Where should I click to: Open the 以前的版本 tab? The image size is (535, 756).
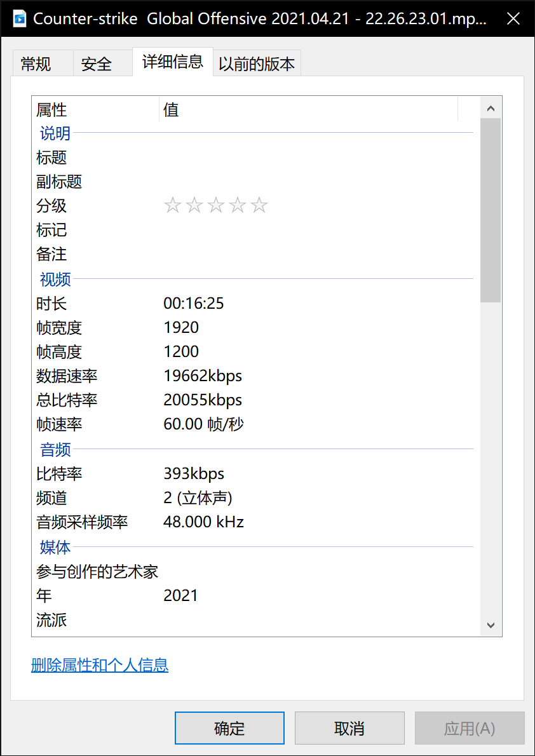[x=257, y=64]
